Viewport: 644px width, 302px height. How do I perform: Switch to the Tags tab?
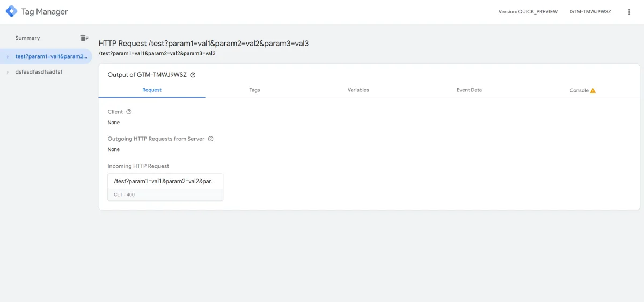pos(254,90)
